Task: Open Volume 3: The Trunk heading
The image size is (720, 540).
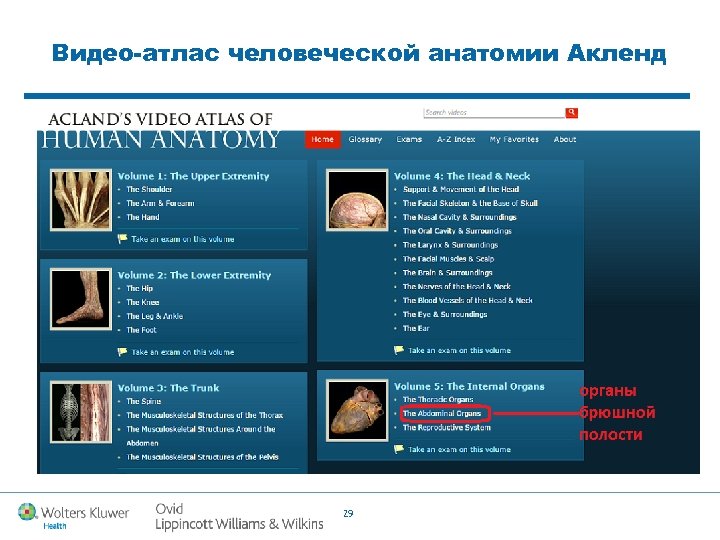Action: tap(168, 388)
